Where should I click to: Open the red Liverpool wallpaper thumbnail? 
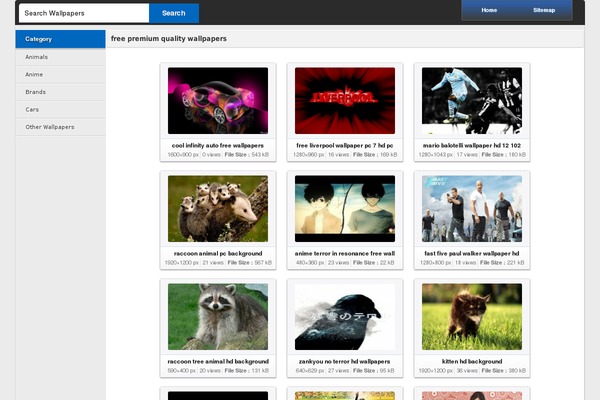[345, 101]
